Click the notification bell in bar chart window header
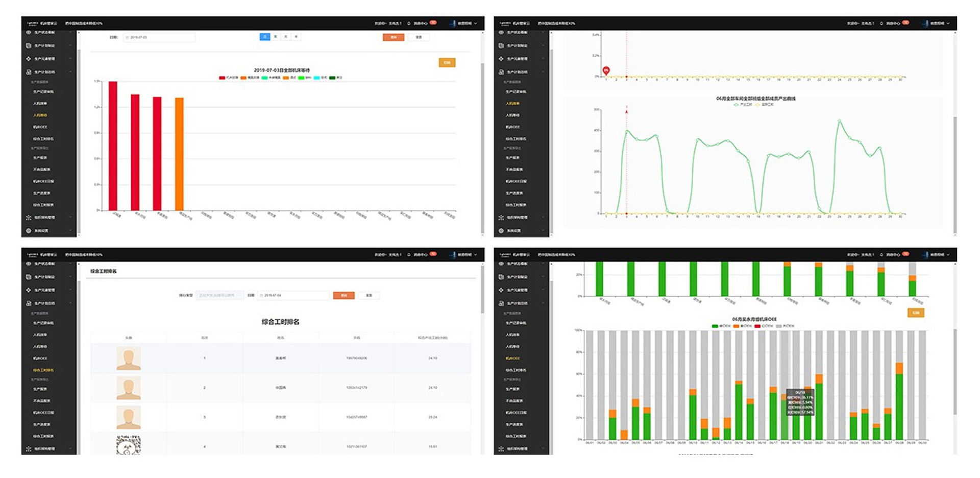980x478 pixels. point(409,23)
